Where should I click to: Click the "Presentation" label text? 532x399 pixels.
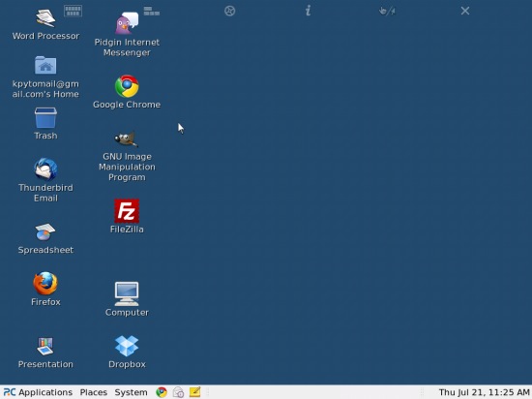pos(45,364)
